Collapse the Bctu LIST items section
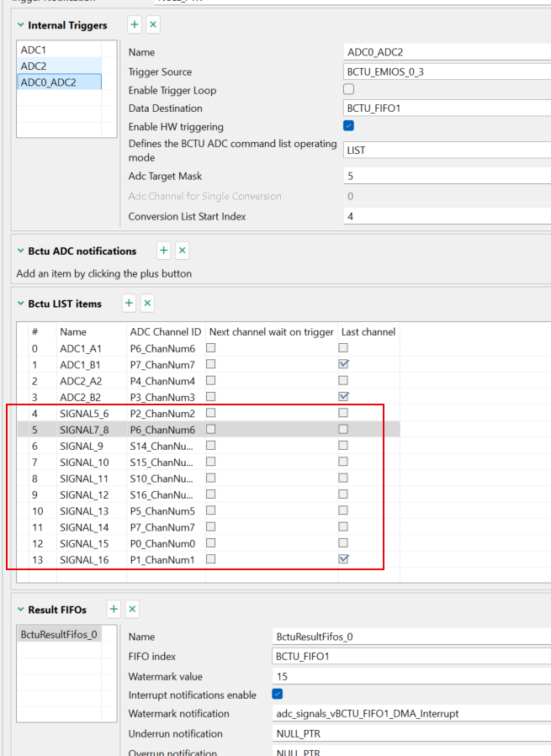The image size is (551, 756). point(21,304)
